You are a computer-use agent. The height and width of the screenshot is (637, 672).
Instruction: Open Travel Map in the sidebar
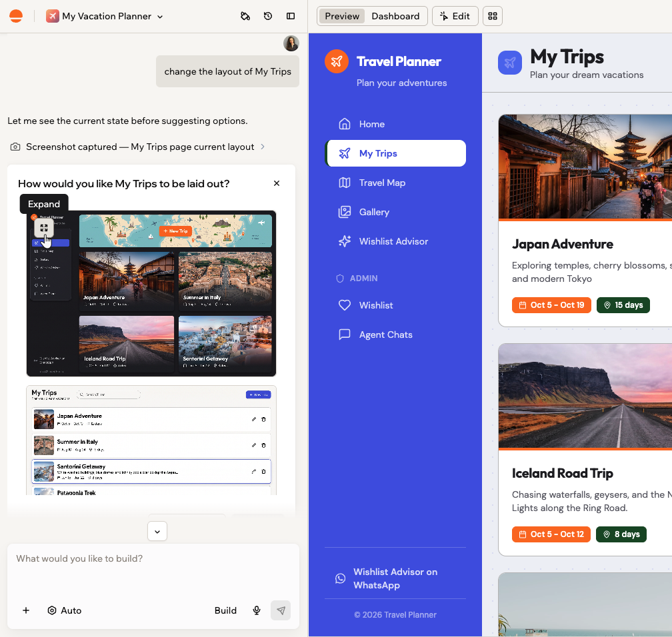tap(395, 183)
